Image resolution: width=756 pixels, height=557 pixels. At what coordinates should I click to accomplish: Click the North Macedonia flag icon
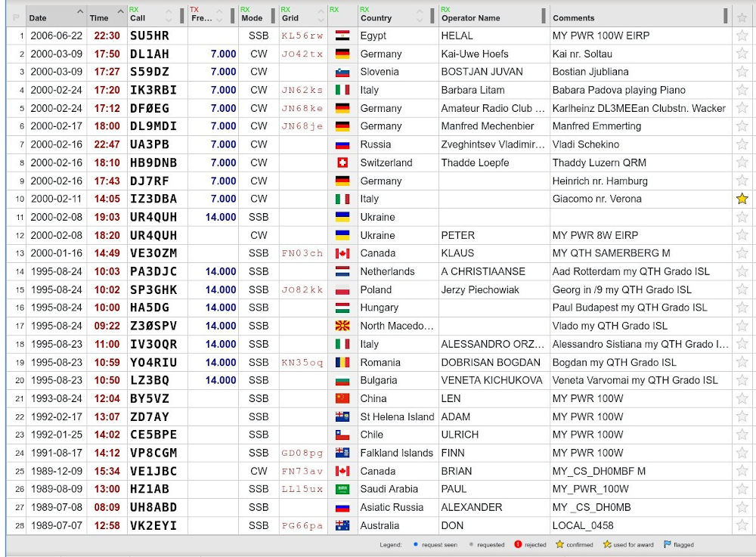[342, 326]
